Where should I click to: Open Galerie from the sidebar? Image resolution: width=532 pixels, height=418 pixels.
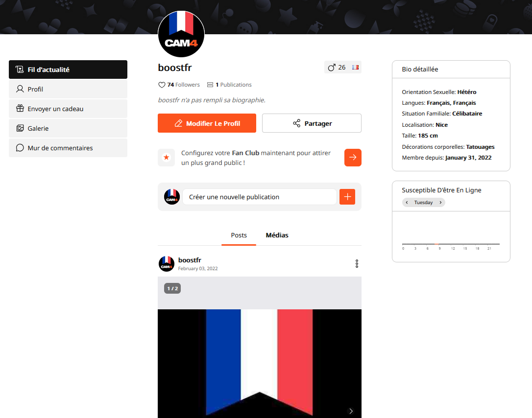coord(68,128)
